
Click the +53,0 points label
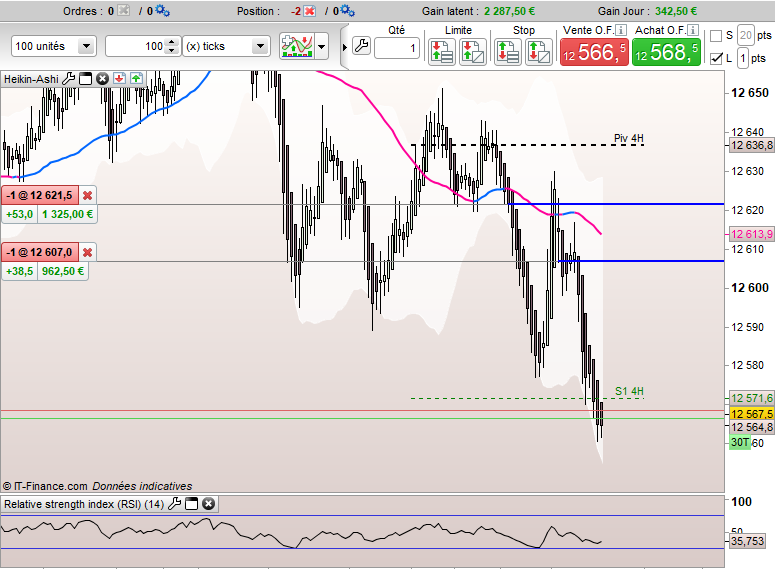(20, 215)
